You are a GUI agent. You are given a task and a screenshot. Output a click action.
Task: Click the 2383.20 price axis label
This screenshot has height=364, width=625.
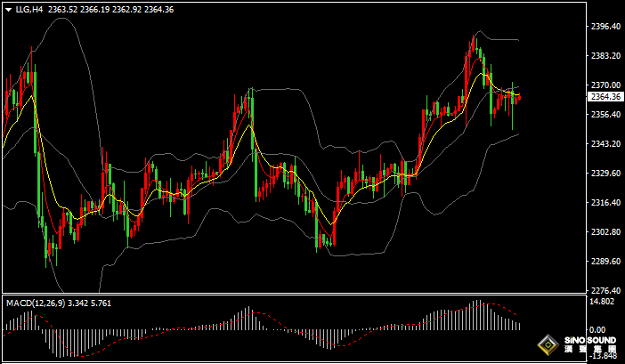click(x=605, y=56)
